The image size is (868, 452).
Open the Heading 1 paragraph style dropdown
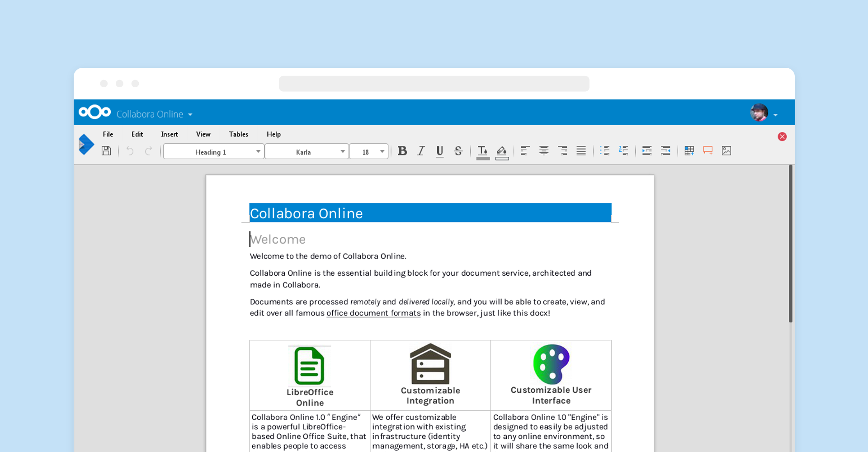pyautogui.click(x=213, y=151)
